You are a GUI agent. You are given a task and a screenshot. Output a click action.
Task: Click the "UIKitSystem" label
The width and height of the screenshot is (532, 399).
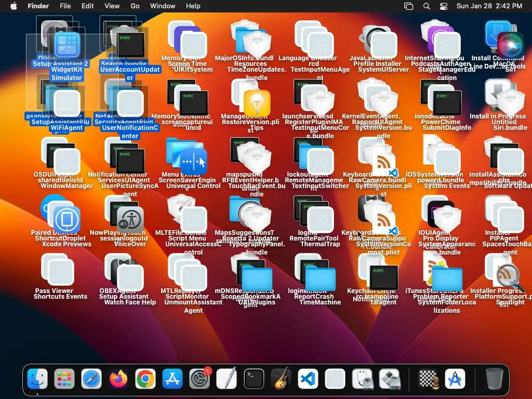coord(193,70)
